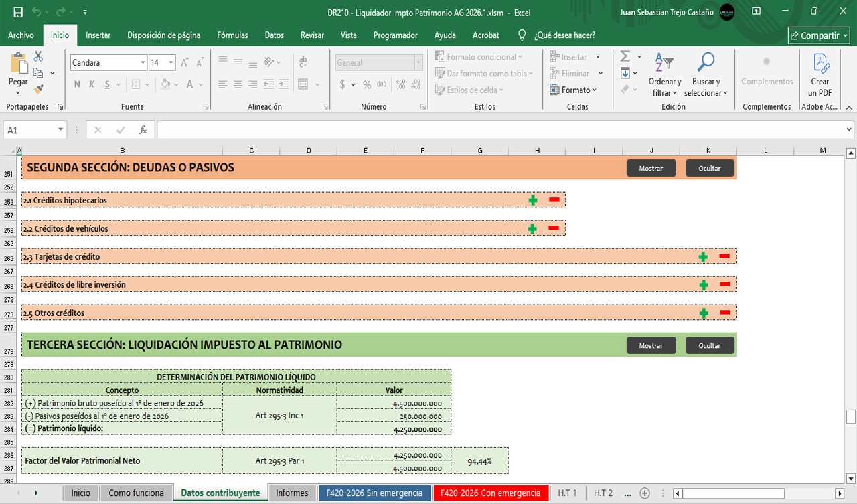The image size is (857, 504).
Task: Click Crear un PDF icon
Action: tap(820, 75)
